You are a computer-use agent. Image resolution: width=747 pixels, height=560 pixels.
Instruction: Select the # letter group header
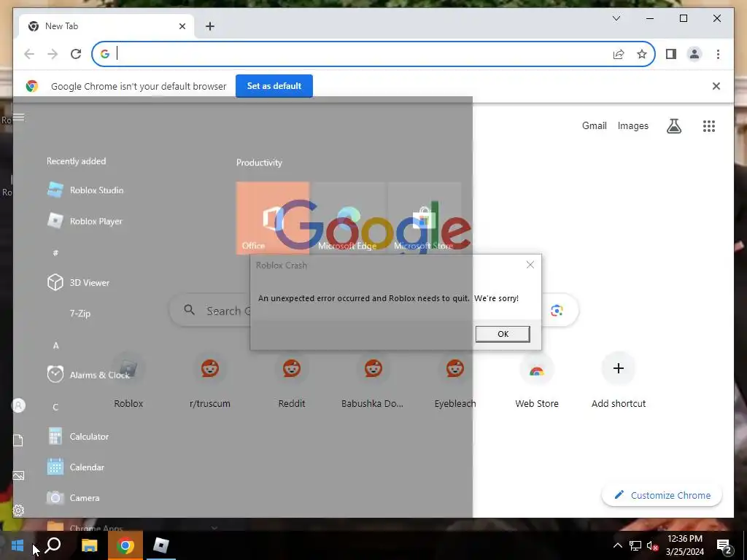point(55,253)
